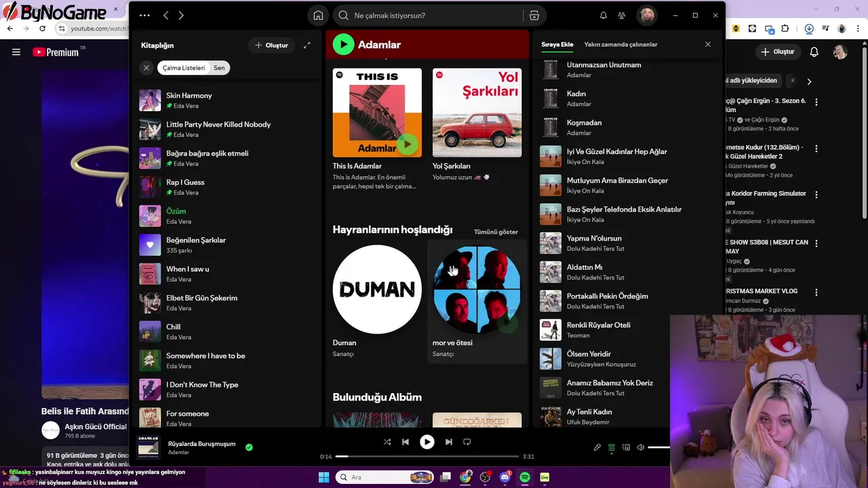
Task: Open Spotify friend activity icon
Action: pyautogui.click(x=622, y=16)
